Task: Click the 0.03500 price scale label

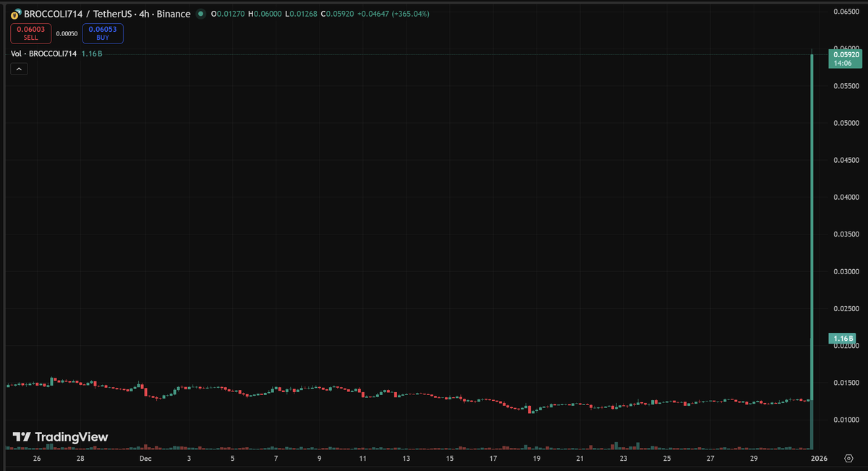Action: click(845, 234)
